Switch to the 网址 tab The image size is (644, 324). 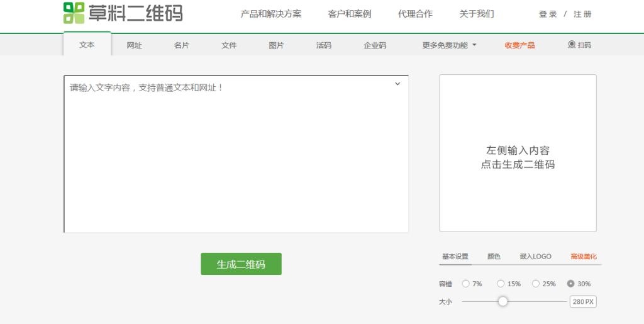(x=135, y=45)
